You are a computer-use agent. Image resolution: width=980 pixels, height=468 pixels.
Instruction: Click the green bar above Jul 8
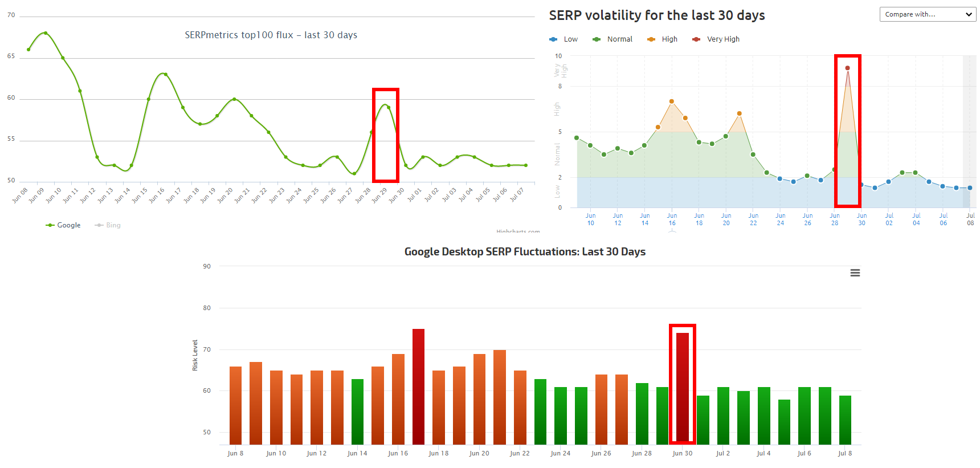845,420
